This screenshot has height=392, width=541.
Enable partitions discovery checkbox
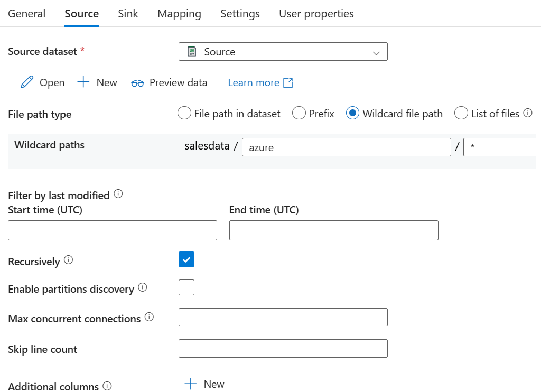pyautogui.click(x=186, y=287)
